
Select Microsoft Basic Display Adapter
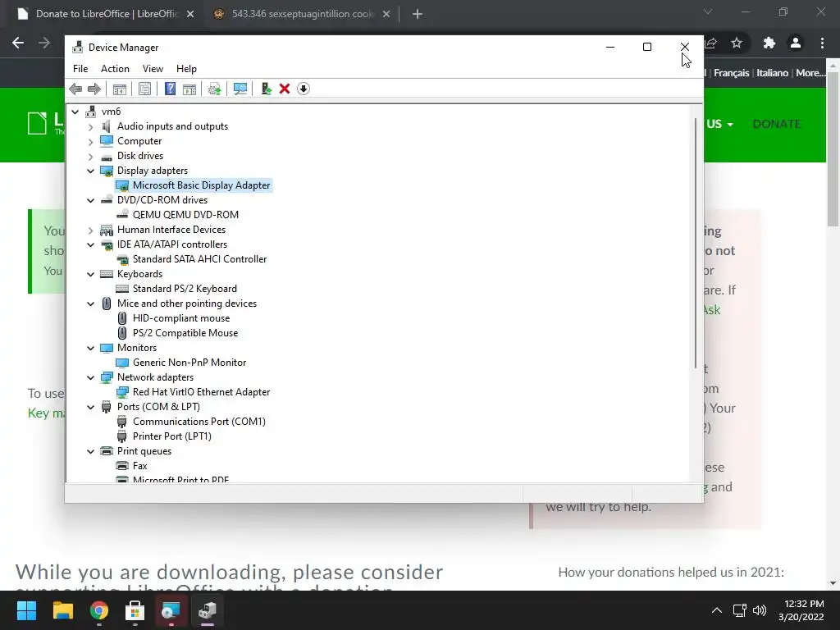click(201, 185)
